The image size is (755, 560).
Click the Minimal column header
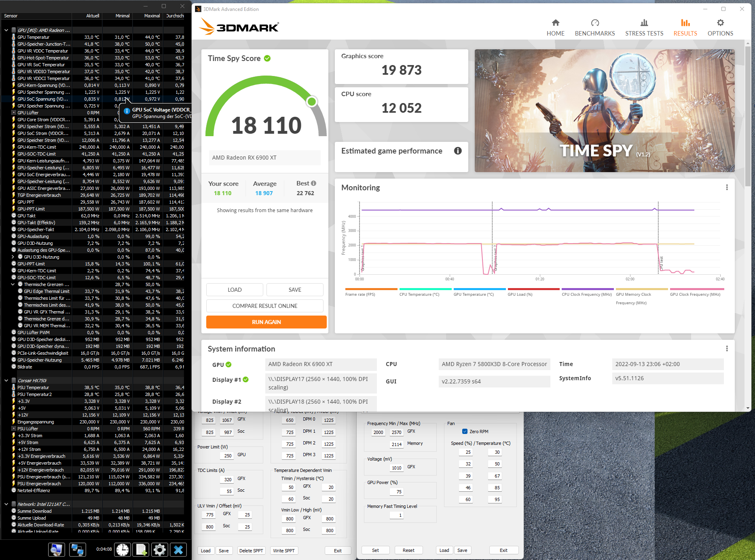click(117, 16)
